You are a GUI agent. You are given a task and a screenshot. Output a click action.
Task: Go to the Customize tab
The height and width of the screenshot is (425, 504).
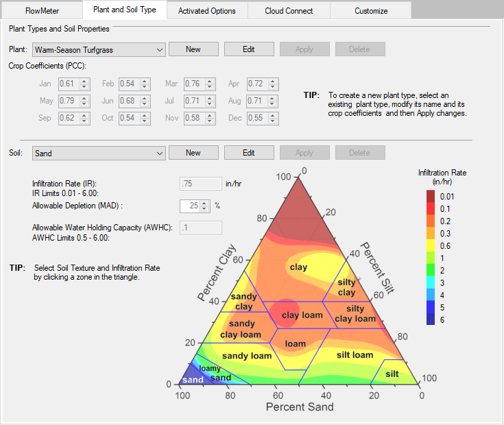coord(371,10)
